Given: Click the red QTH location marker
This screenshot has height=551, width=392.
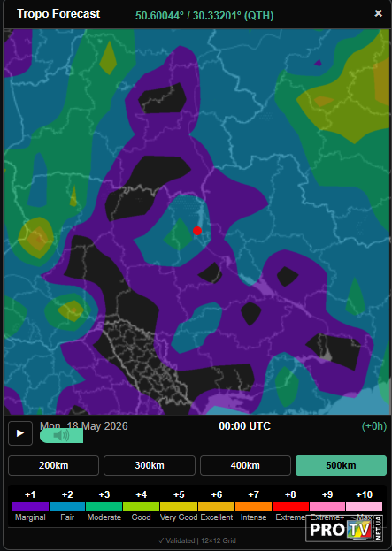Looking at the screenshot, I should pos(197,231).
